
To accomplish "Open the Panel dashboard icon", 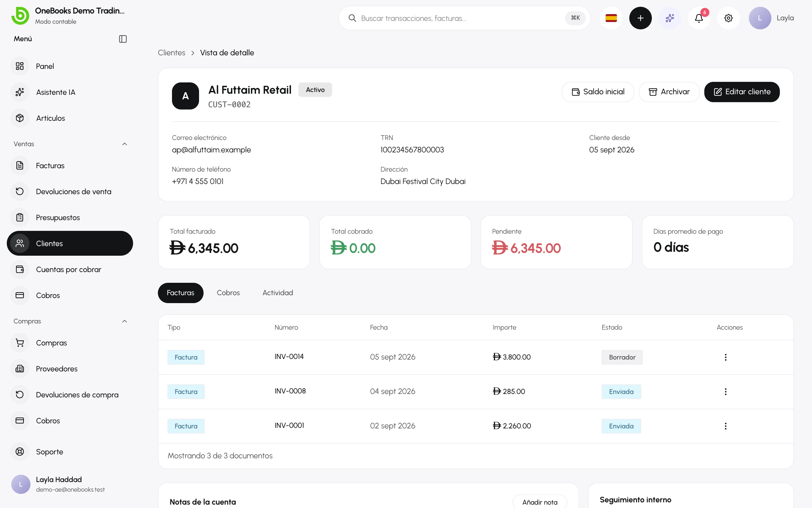I will [x=20, y=66].
